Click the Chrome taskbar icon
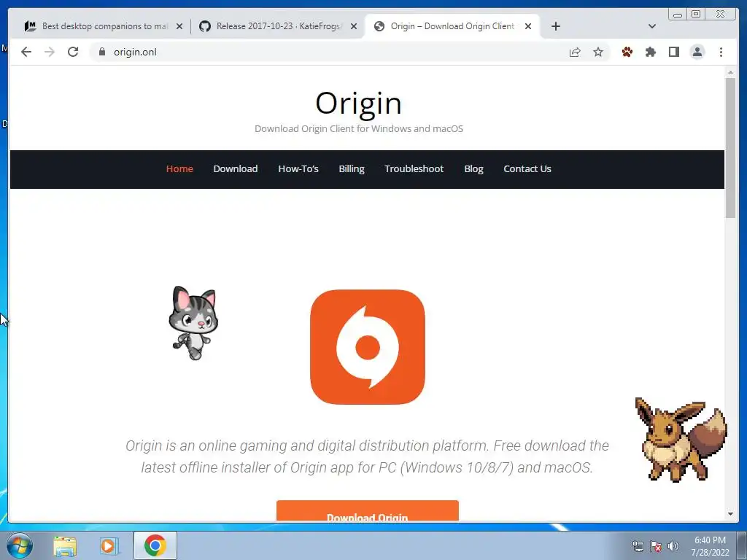This screenshot has width=747, height=560. pos(155,545)
